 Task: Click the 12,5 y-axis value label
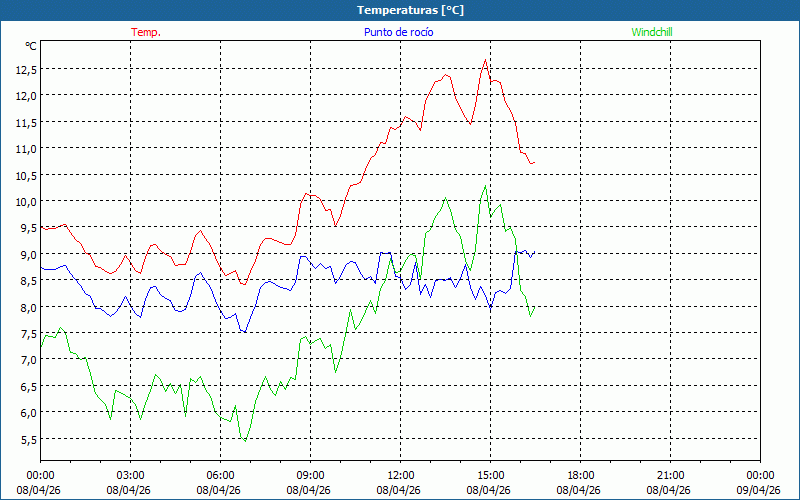pos(26,70)
